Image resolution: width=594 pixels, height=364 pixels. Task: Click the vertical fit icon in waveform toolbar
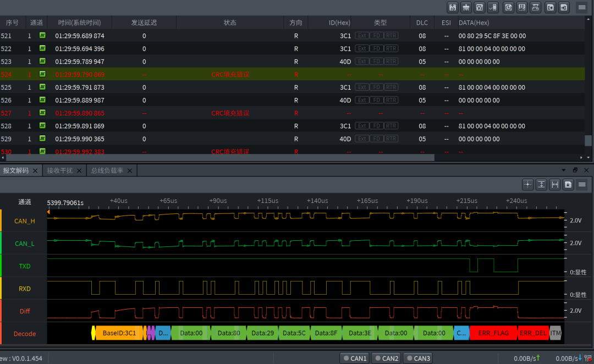(x=541, y=184)
